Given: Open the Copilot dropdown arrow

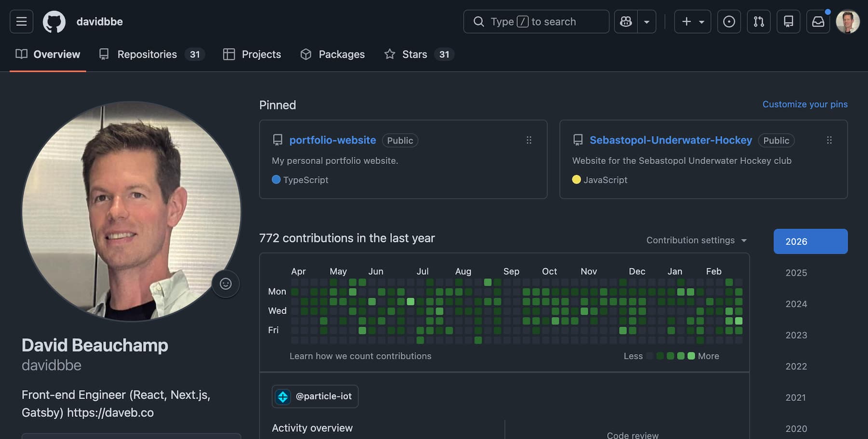Looking at the screenshot, I should 647,21.
